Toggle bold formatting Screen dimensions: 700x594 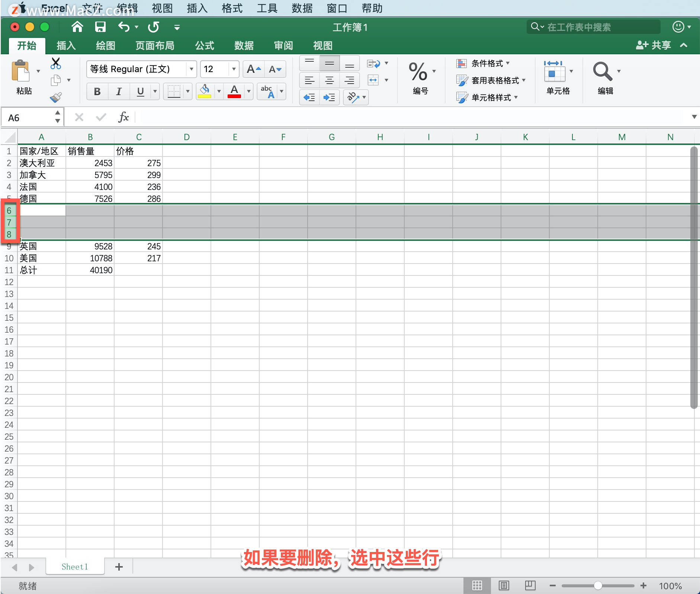(x=97, y=91)
